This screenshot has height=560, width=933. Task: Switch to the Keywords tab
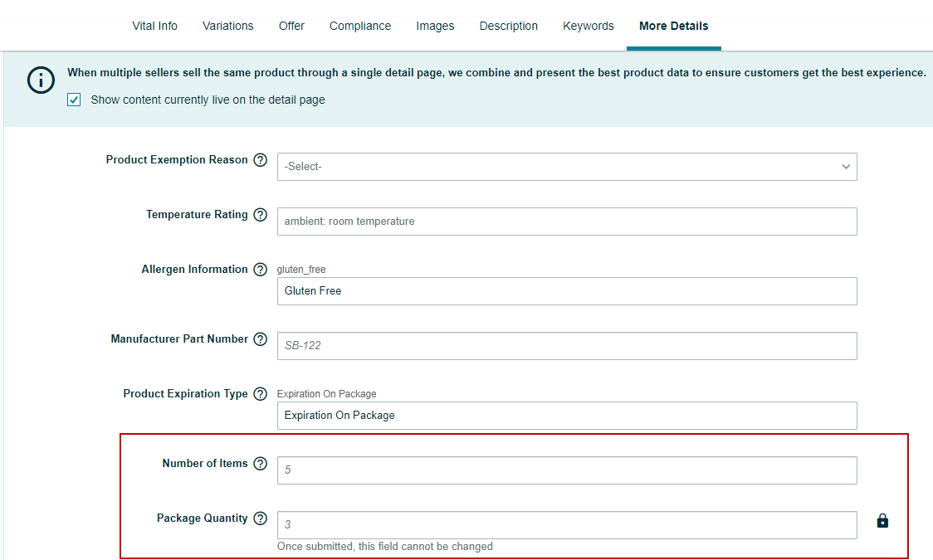[x=588, y=26]
